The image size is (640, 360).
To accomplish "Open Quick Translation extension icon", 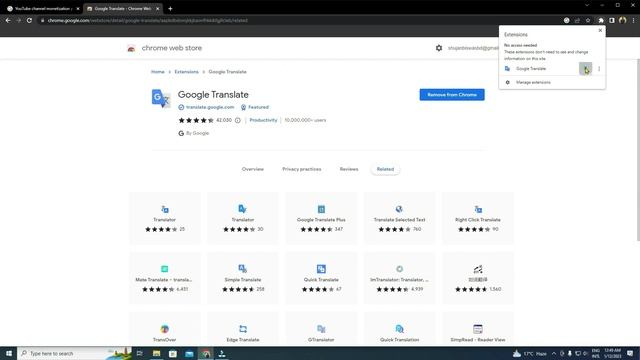I will click(x=399, y=329).
